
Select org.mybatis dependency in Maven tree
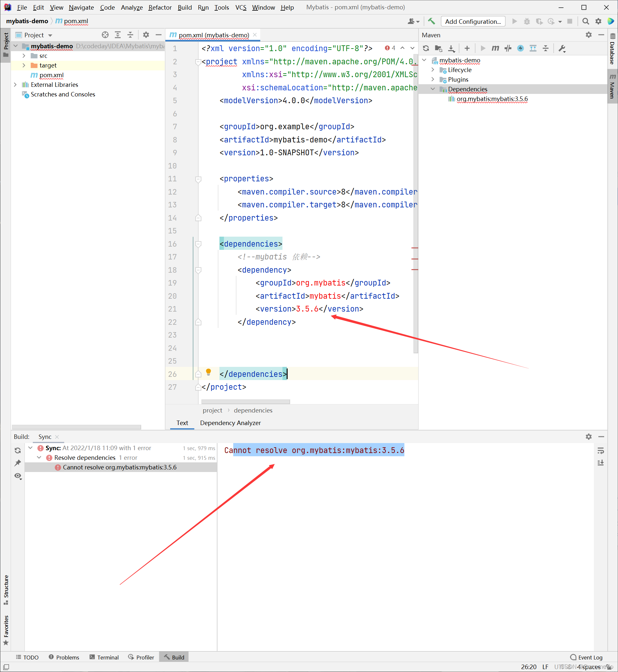coord(492,99)
